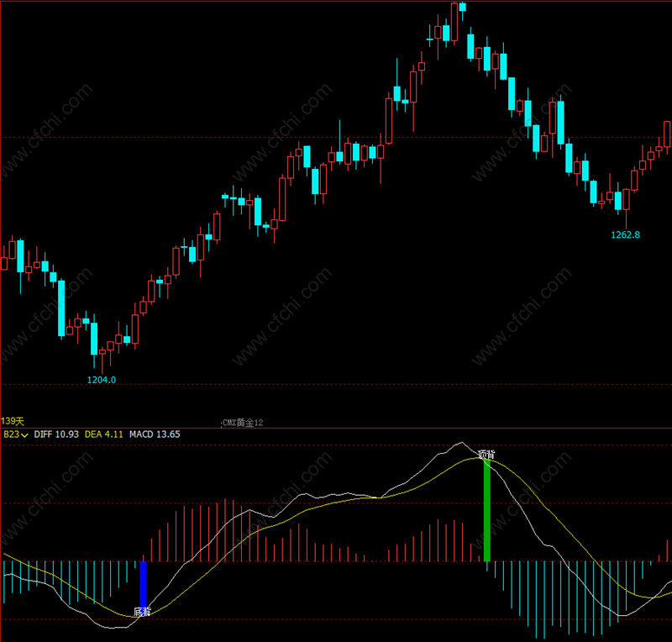Click the 顶背 top divergence label
Viewport: 672px width, 642px height.
[486, 454]
